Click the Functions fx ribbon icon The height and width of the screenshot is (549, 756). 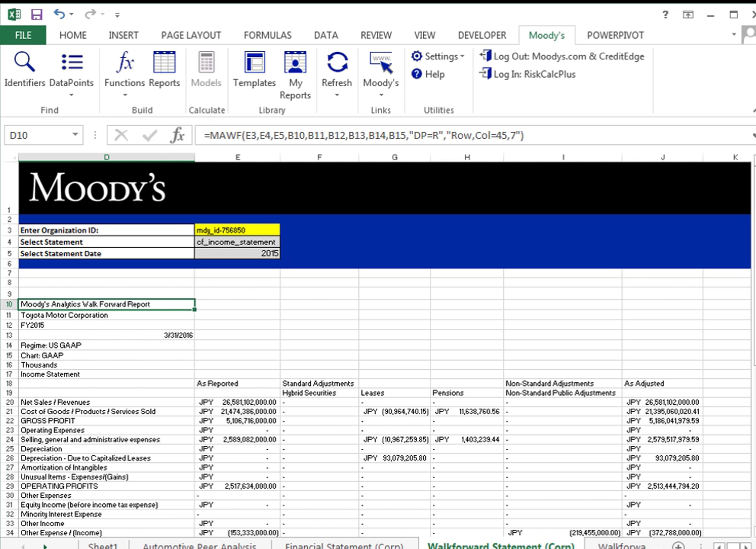[x=125, y=62]
